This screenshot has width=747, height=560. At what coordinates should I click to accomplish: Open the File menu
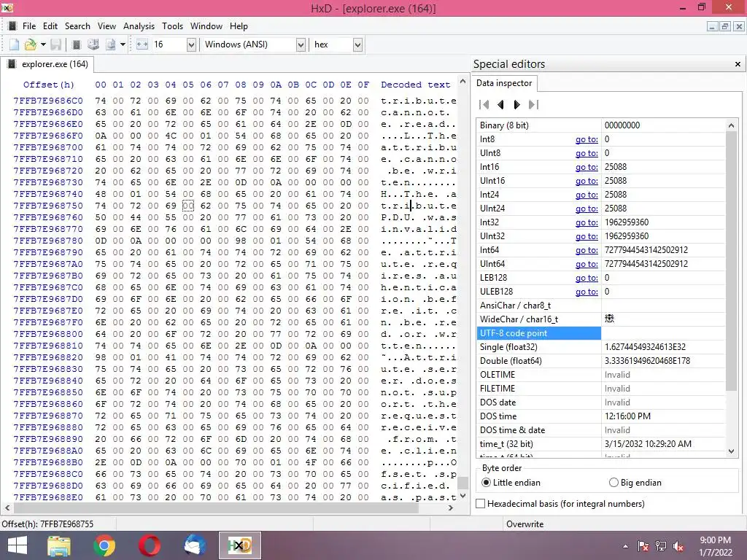(29, 26)
